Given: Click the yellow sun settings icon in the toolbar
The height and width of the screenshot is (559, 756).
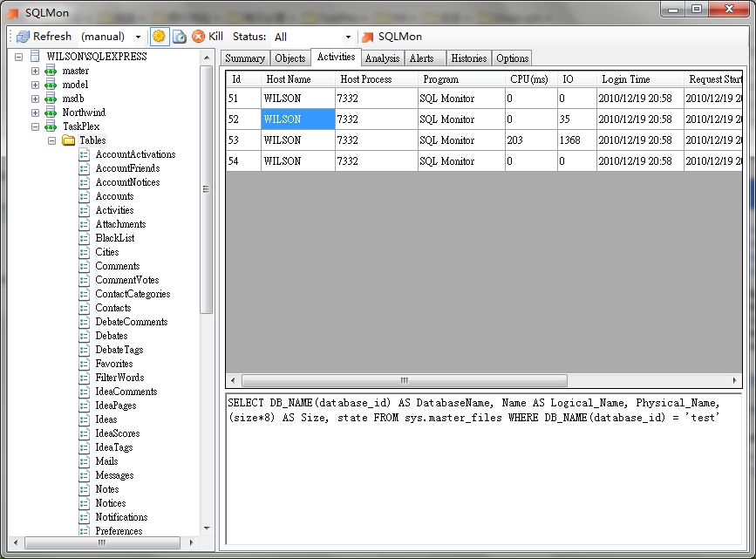Looking at the screenshot, I should pos(160,37).
